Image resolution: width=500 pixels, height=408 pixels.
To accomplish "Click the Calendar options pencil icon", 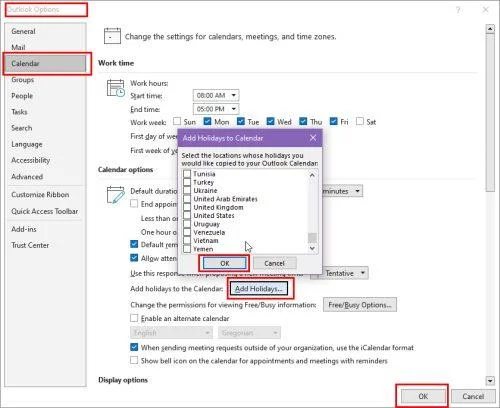I will tap(115, 195).
